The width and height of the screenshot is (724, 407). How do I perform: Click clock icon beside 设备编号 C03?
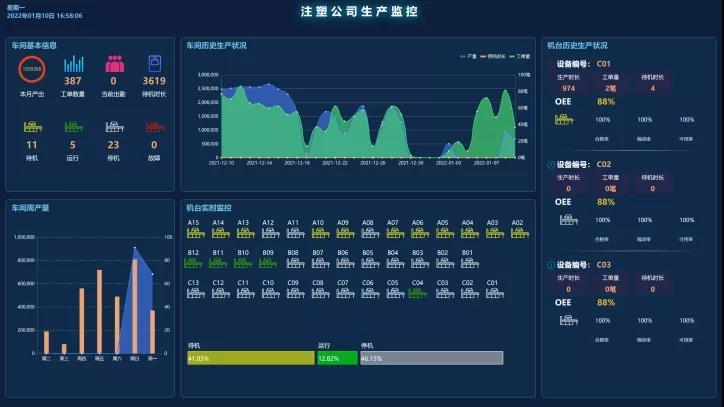tap(551, 265)
